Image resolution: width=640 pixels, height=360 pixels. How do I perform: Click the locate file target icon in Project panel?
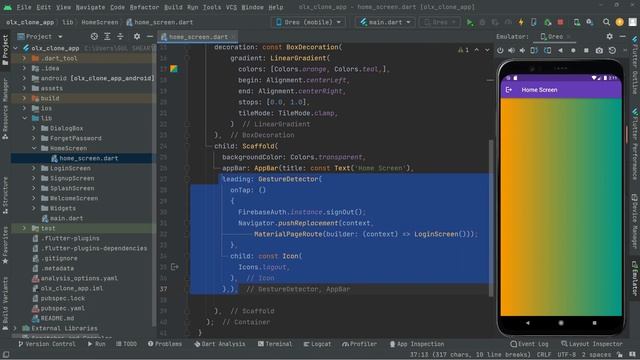(x=94, y=36)
